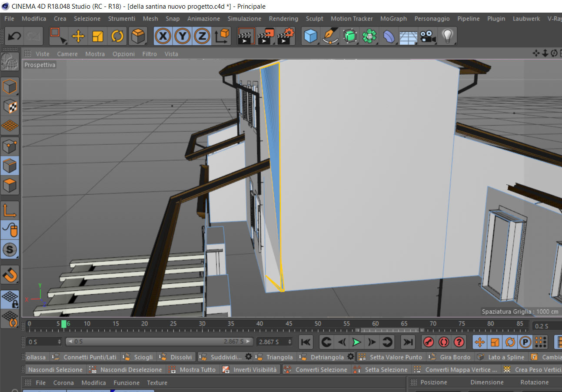Screen dimensions: 562x392
Task: Select the Move tool
Action: [x=78, y=36]
